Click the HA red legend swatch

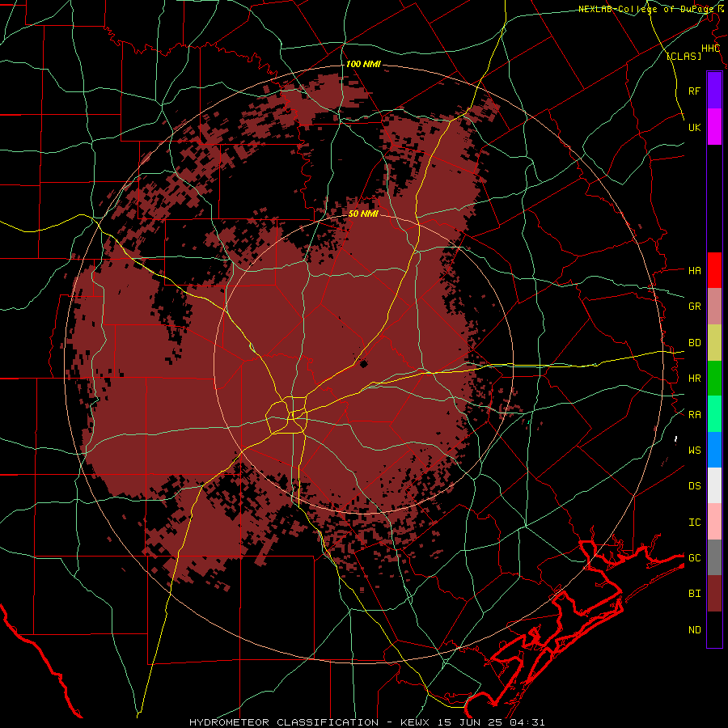point(714,270)
